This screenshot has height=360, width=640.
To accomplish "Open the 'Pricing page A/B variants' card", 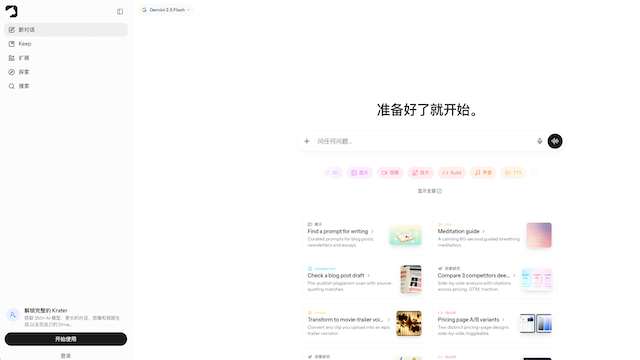I will pyautogui.click(x=495, y=323).
